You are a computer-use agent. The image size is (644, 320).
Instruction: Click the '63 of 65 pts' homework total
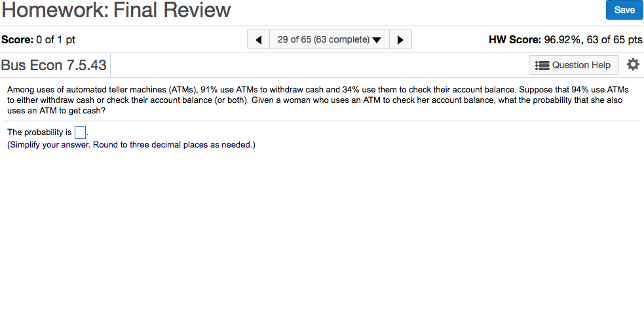point(614,39)
